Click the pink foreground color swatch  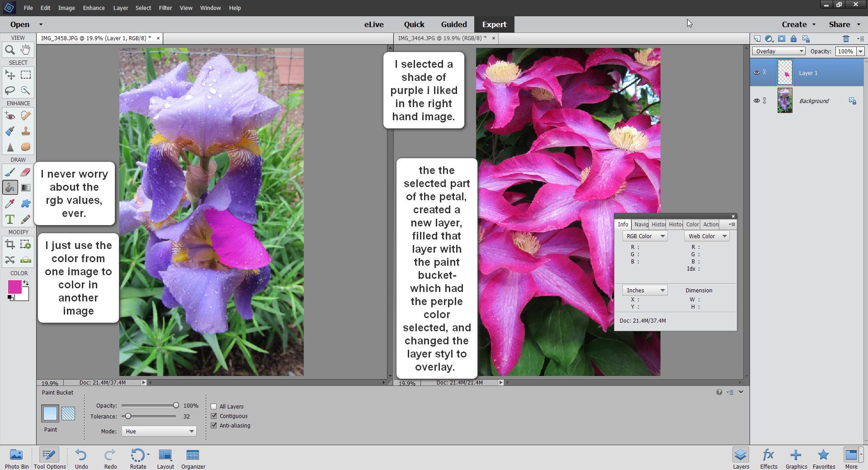point(14,286)
